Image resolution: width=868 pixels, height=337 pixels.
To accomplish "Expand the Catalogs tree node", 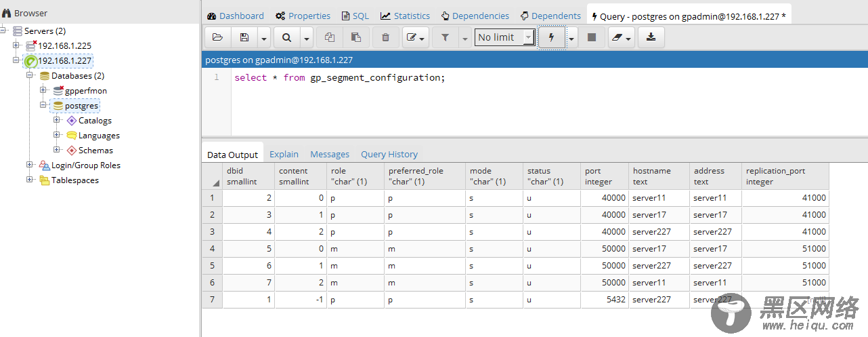I will click(57, 119).
